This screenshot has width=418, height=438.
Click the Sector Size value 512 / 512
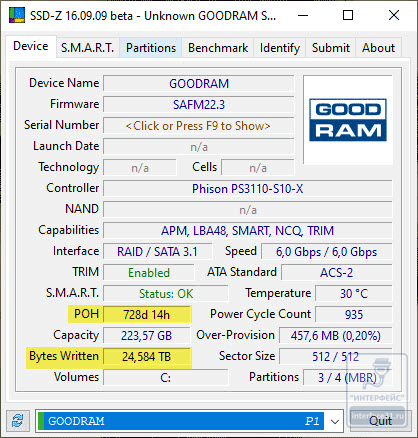coord(335,357)
